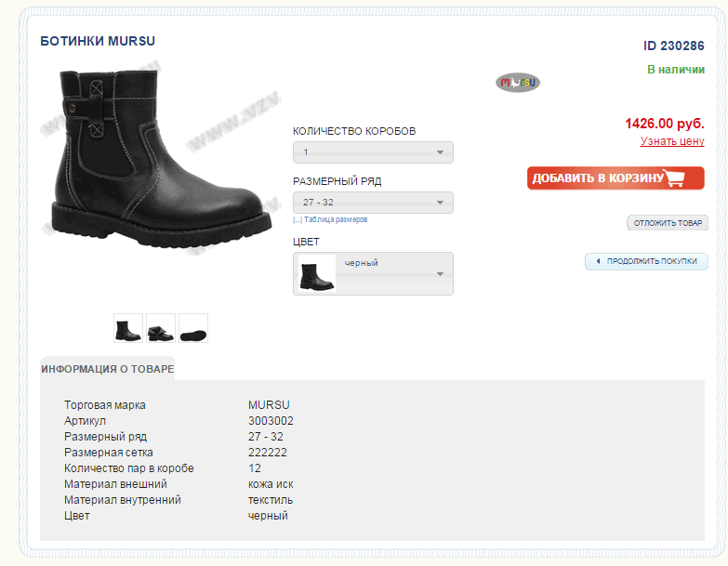This screenshot has height=566, width=728.
Task: Click the Размерный ряд value in the info table
Action: click(266, 437)
